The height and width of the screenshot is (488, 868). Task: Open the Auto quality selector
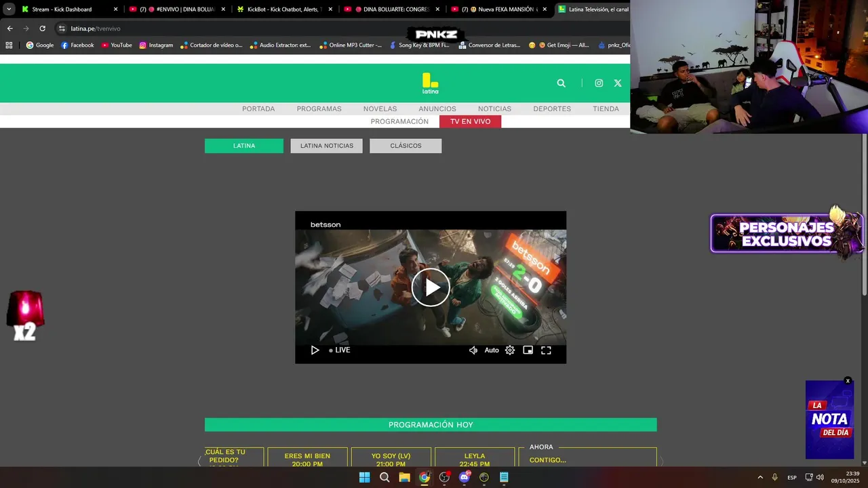(x=492, y=350)
